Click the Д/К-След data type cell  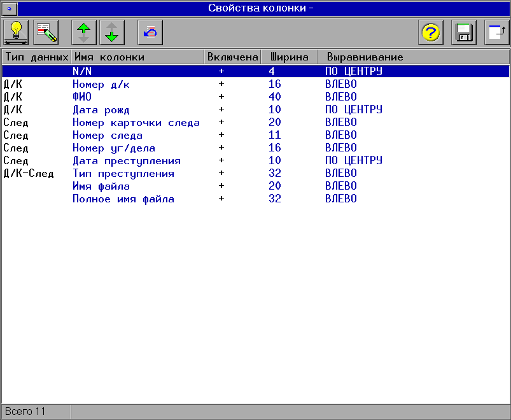pos(29,173)
